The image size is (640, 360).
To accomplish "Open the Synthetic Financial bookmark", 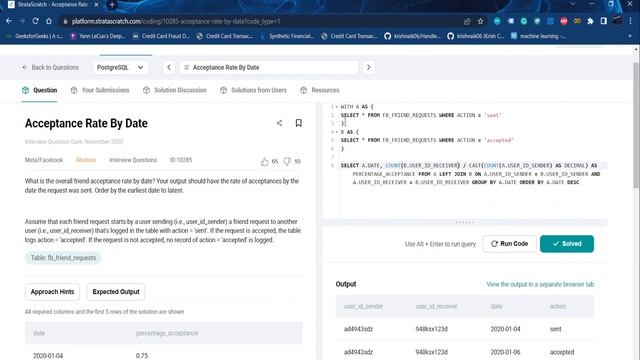I will [x=287, y=36].
